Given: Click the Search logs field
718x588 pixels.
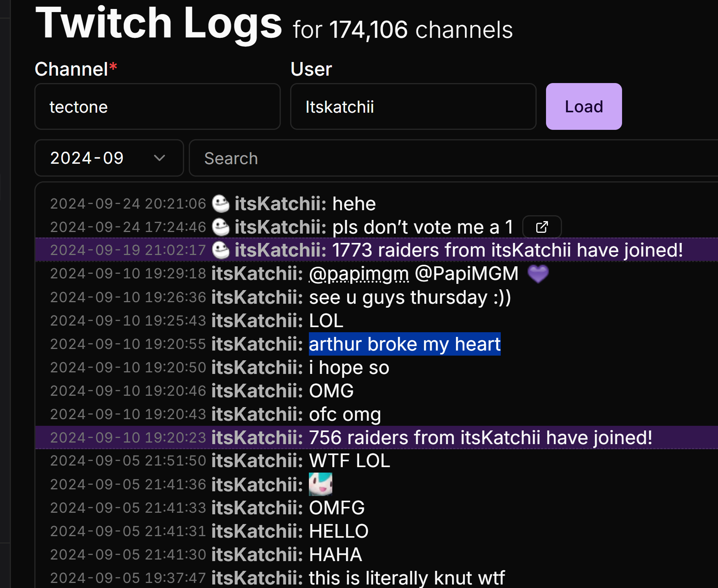Looking at the screenshot, I should (x=454, y=158).
